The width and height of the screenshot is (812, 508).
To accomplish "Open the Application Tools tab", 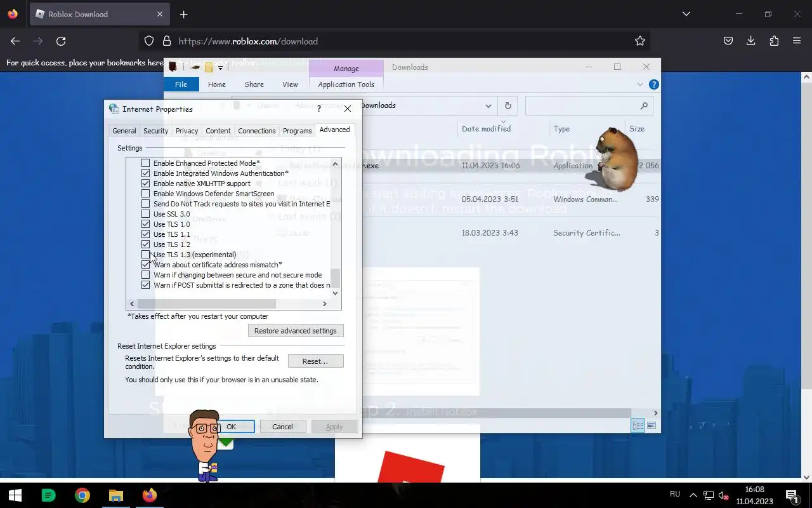I will [346, 84].
